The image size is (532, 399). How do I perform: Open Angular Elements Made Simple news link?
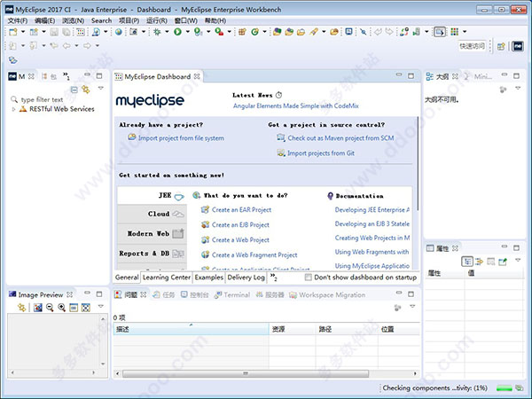tap(295, 106)
